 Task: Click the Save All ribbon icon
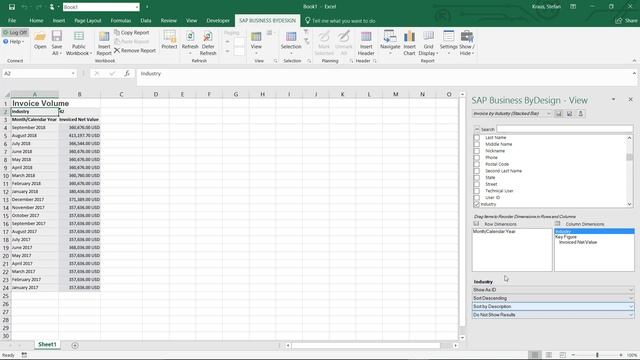pyautogui.click(x=57, y=43)
